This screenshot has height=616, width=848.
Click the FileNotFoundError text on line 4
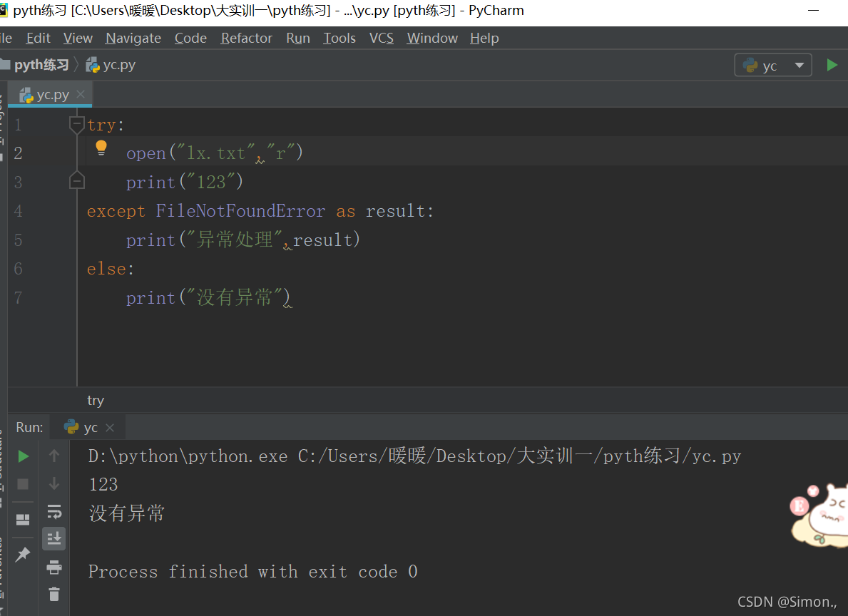[x=240, y=211]
